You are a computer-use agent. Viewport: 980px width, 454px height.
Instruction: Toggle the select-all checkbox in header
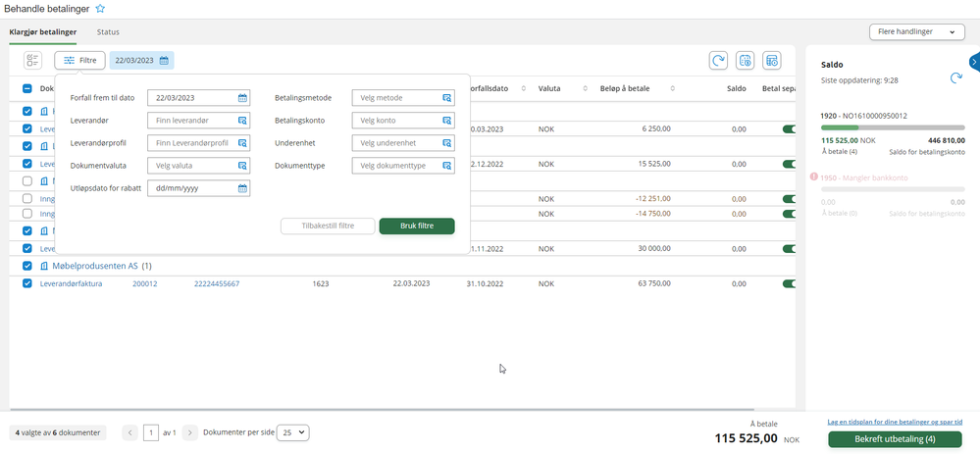point(26,88)
